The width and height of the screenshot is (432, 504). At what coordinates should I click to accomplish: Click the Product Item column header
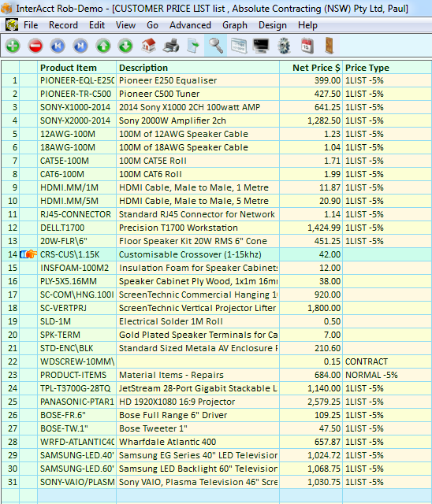(77, 68)
